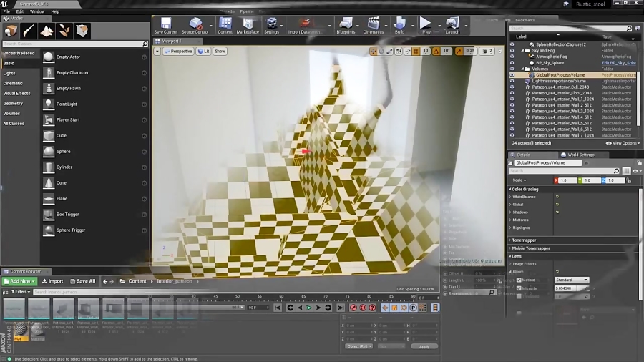Toggle rotation snapping in viewport
The image size is (644, 362).
(x=436, y=52)
